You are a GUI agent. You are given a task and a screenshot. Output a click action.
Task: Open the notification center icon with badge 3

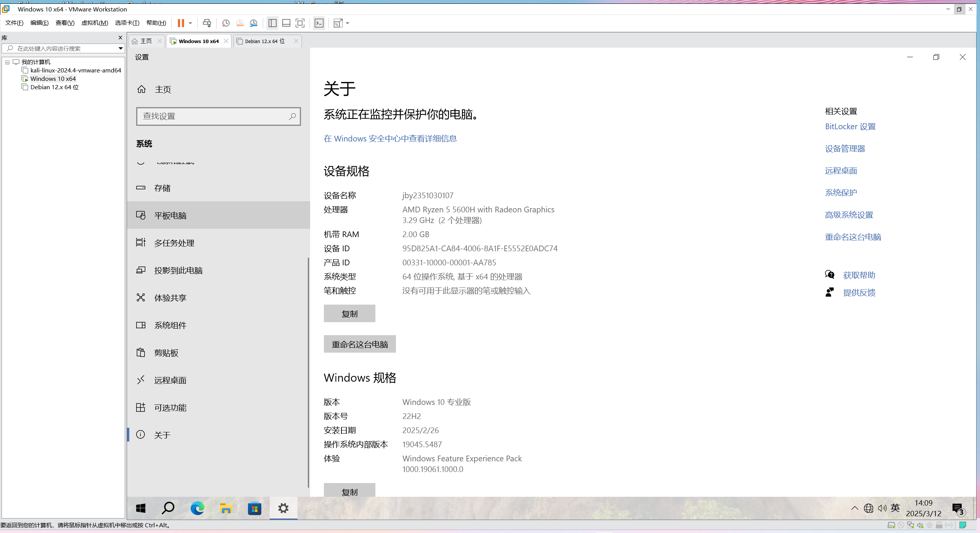(x=959, y=509)
